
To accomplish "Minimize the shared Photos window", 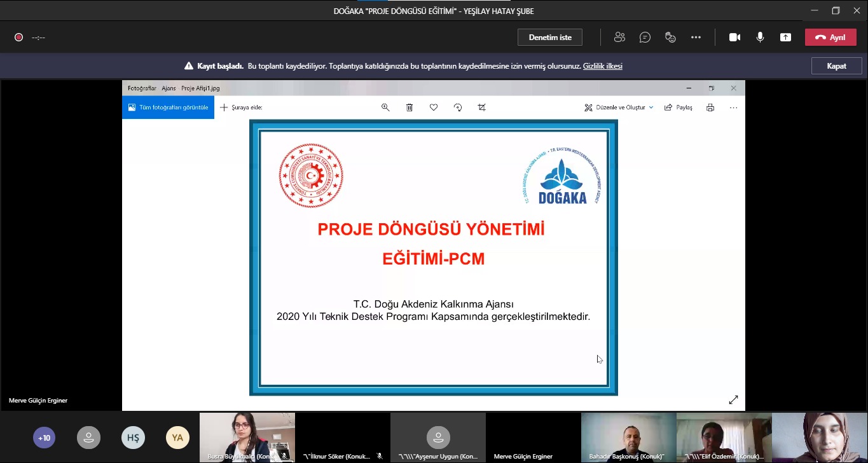I will pyautogui.click(x=689, y=88).
